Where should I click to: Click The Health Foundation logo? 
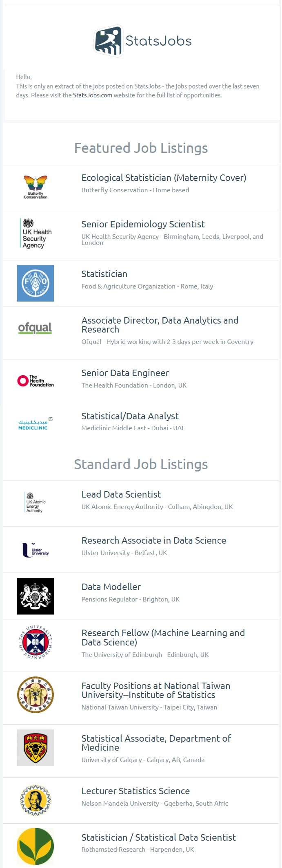[36, 381]
